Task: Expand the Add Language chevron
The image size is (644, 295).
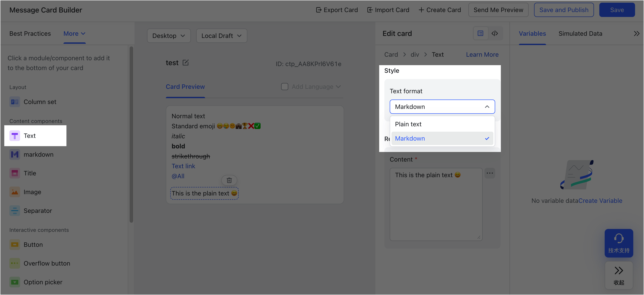Action: [338, 87]
